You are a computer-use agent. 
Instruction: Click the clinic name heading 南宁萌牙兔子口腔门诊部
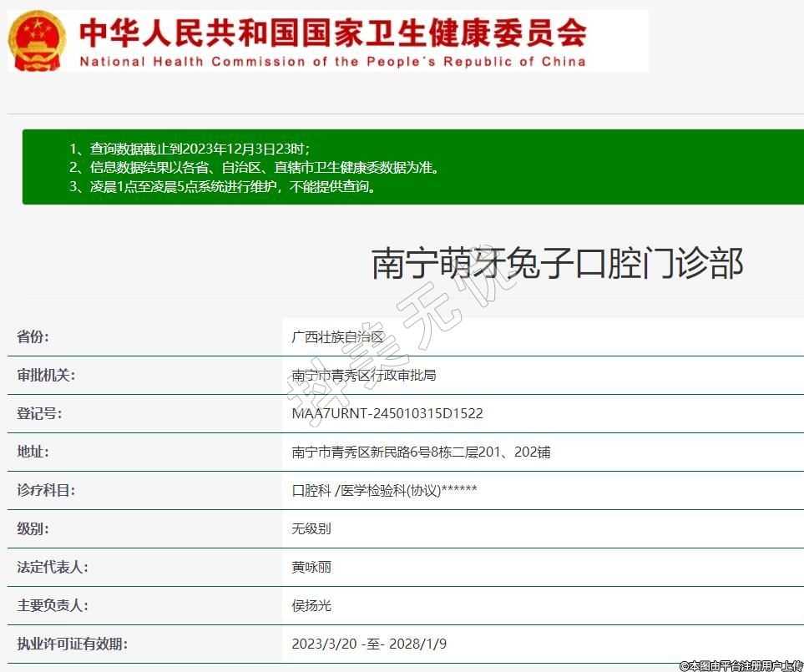(x=557, y=264)
